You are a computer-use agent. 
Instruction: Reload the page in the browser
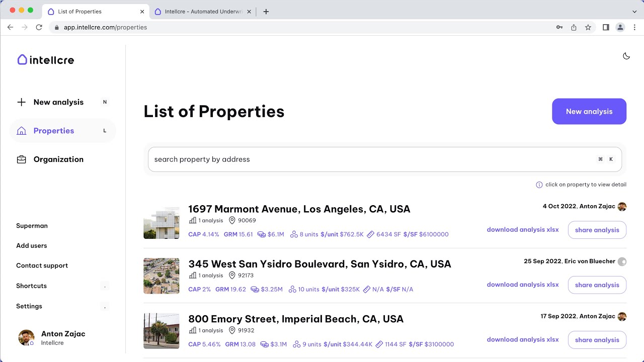39,27
